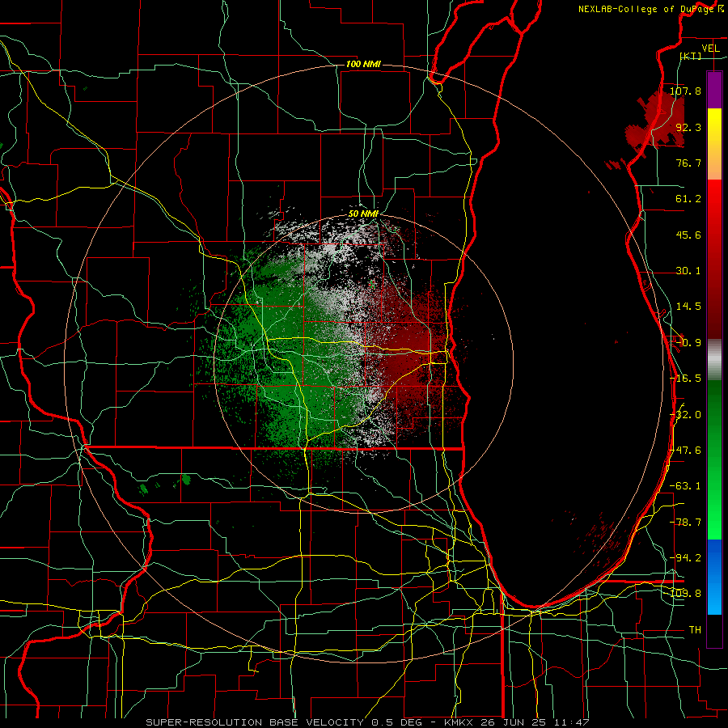Select the 107.8 velocity scale value

tap(685, 91)
